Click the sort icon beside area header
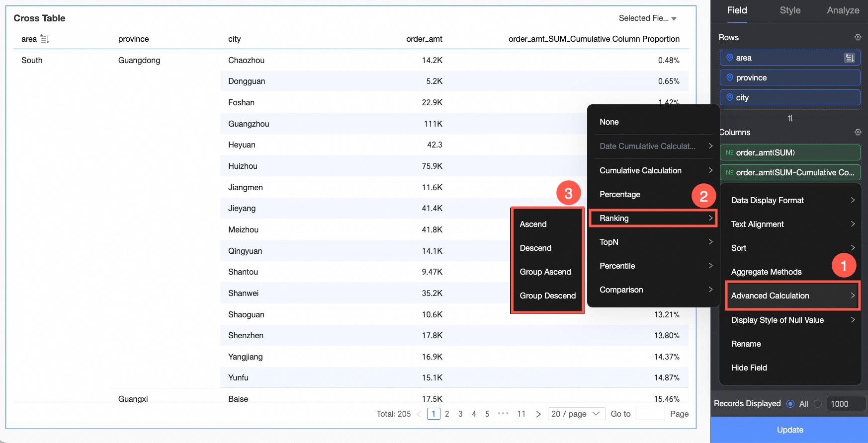Image resolution: width=868 pixels, height=443 pixels. 45,39
